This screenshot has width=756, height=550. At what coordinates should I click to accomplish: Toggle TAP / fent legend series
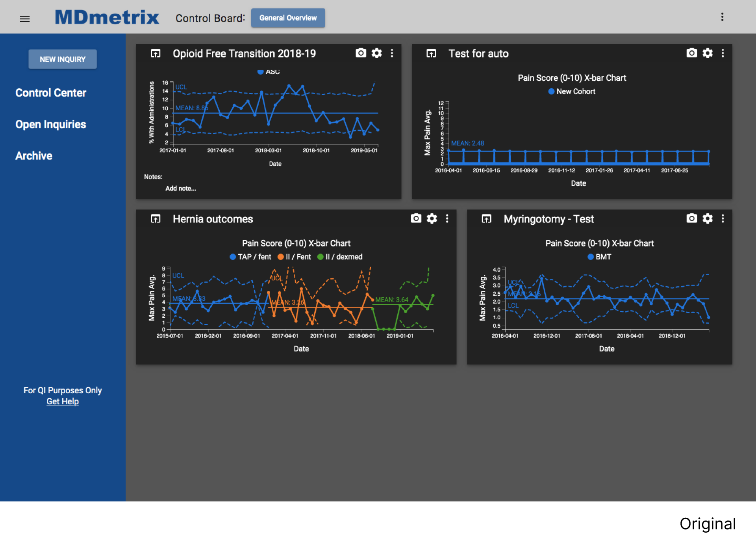tap(250, 257)
